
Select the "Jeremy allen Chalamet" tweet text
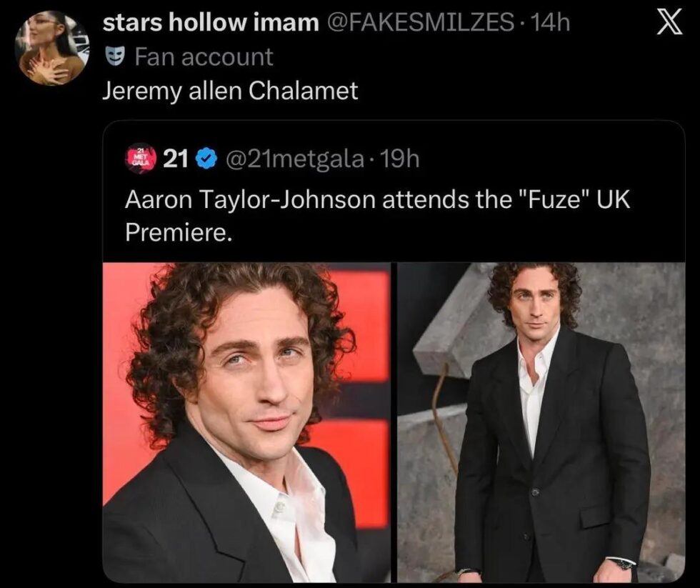229,91
